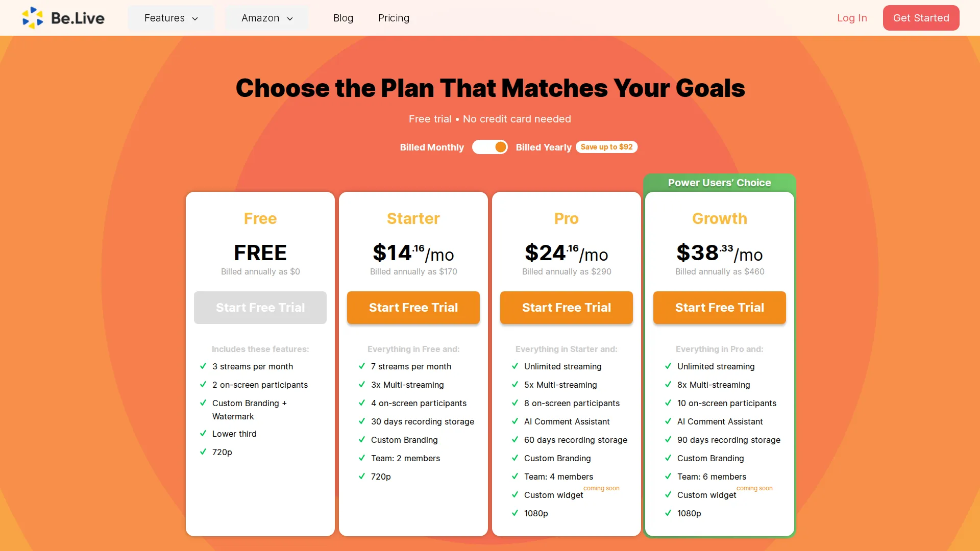Click the checkmark next to 720p in Free plan
This screenshot has width=980, height=551.
click(x=203, y=452)
